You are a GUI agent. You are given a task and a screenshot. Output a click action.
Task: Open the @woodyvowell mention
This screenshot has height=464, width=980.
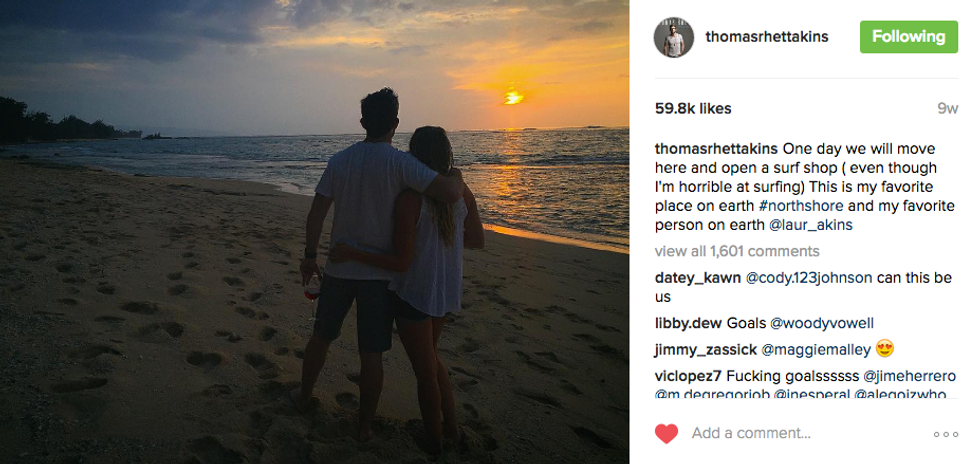click(821, 323)
